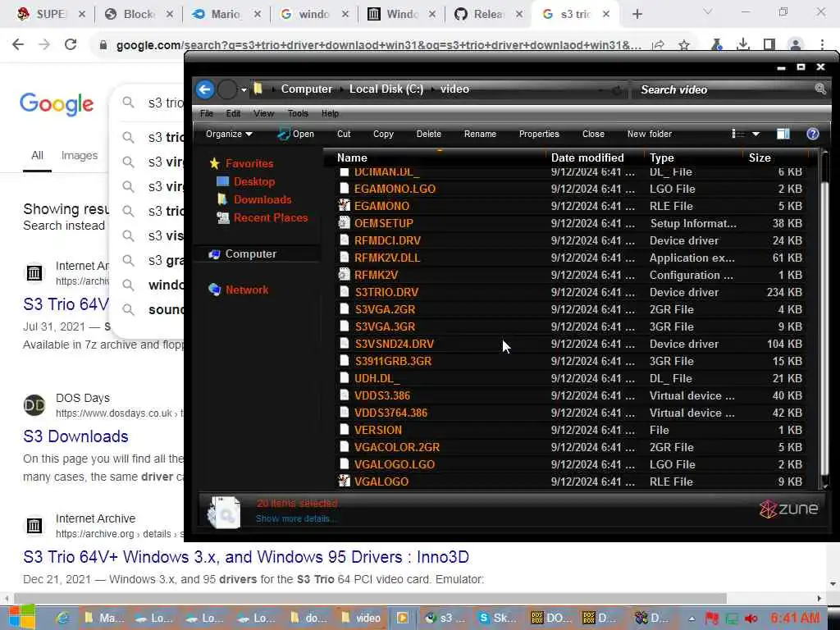Click Cut in the Explorer toolbar
Image resolution: width=840 pixels, height=630 pixels.
[344, 134]
